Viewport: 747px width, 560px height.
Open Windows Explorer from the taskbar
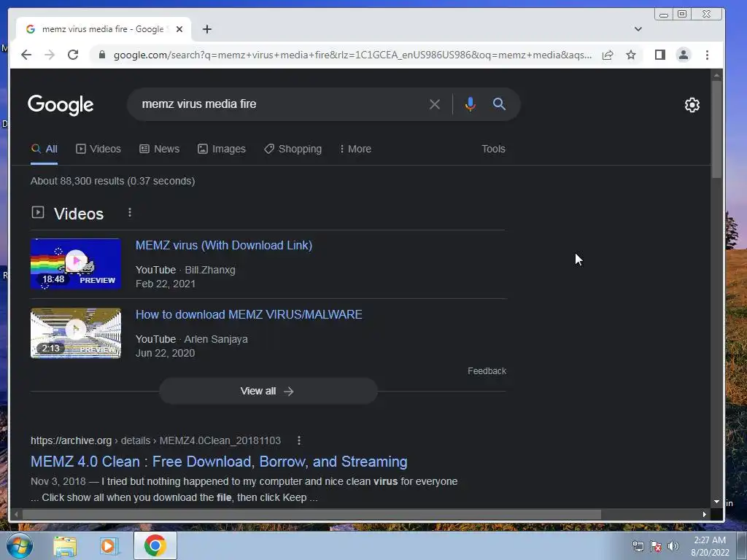[65, 545]
